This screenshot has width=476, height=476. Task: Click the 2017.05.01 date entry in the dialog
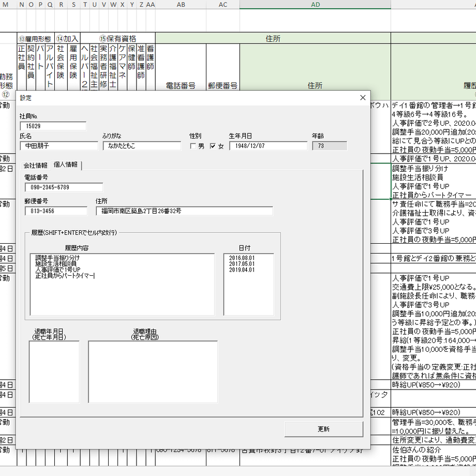(242, 264)
